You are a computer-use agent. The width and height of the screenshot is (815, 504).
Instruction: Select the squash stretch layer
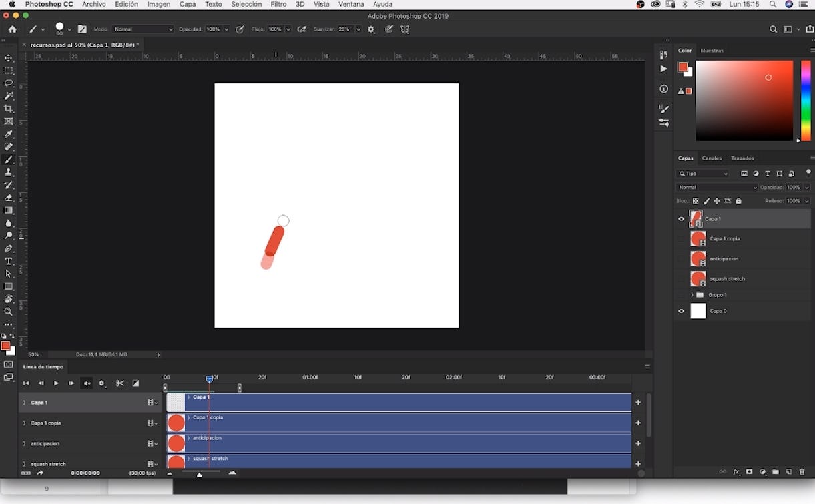727,279
